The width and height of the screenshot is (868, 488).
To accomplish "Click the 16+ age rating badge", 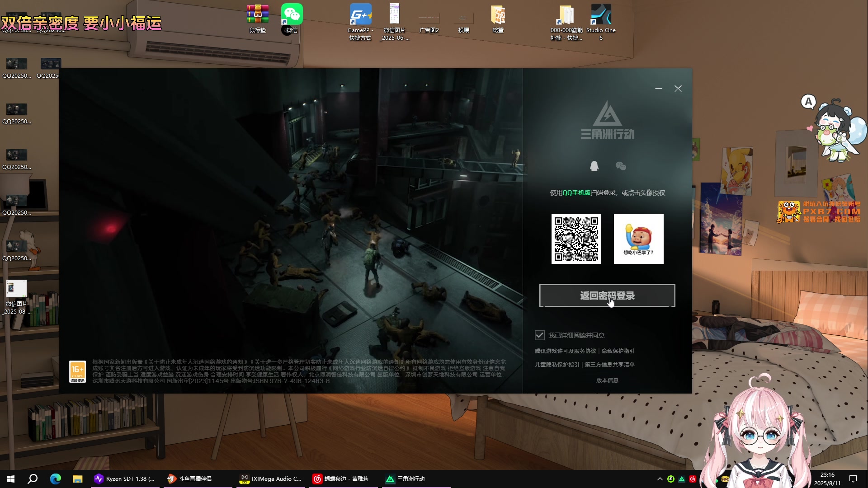I will [77, 372].
